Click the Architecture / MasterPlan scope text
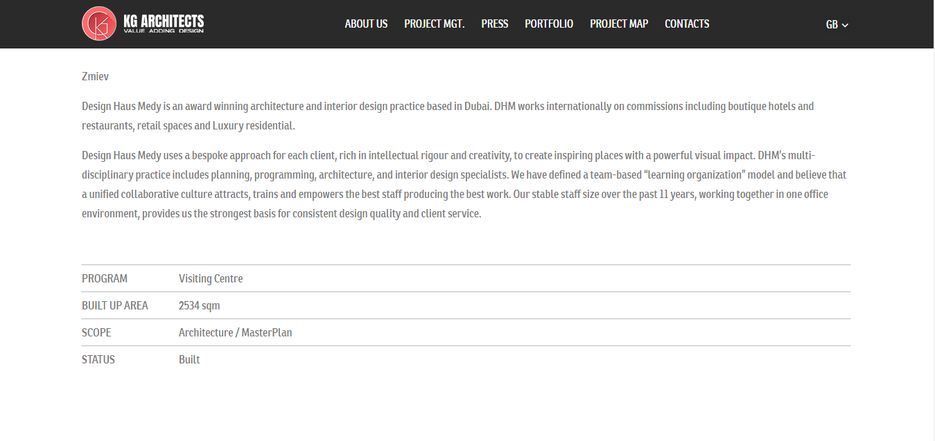This screenshot has height=441, width=935. click(x=236, y=333)
